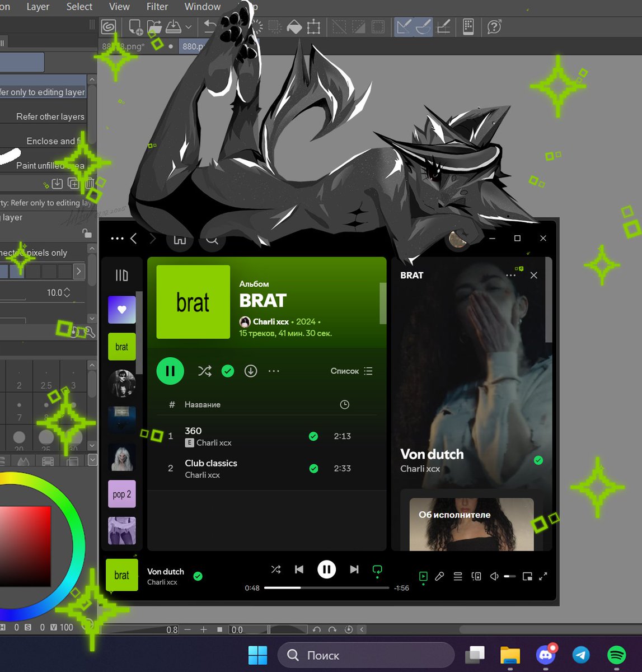This screenshot has width=642, height=672.
Task: Open the Список view dropdown
Action: coord(352,371)
